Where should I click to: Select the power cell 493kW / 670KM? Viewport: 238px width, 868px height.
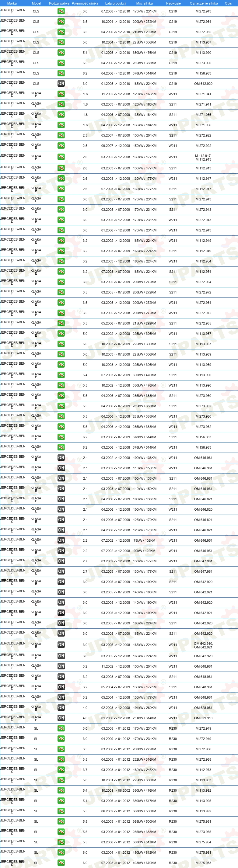(145, 863)
